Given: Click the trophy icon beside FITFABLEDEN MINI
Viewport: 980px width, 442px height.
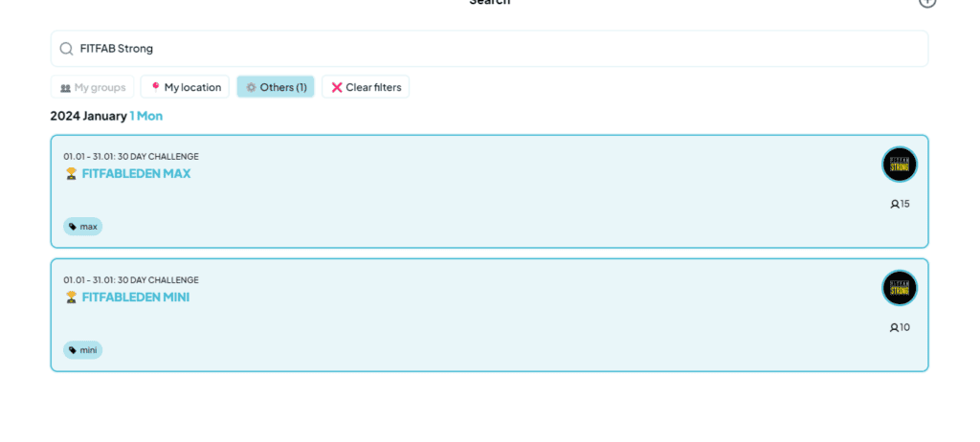Looking at the screenshot, I should tap(71, 298).
